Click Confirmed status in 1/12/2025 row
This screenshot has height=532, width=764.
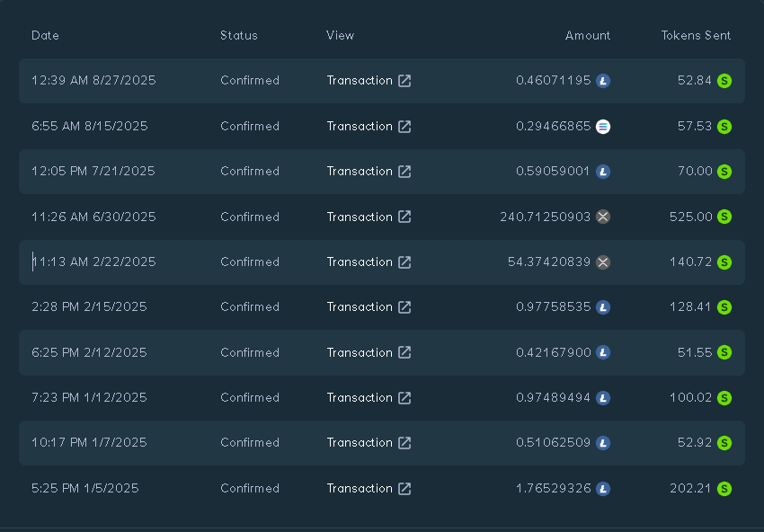(250, 397)
